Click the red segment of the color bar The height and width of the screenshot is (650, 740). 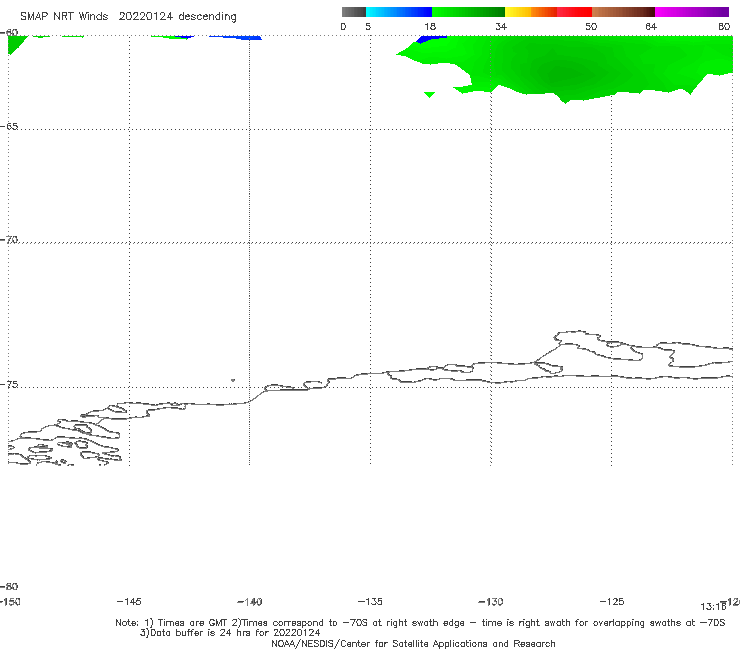coord(574,12)
